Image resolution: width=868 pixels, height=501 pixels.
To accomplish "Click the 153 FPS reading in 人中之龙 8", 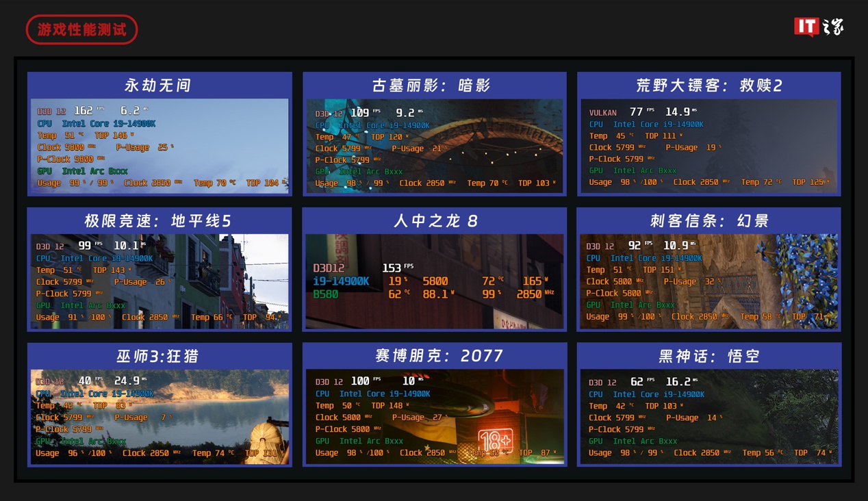I will [393, 268].
